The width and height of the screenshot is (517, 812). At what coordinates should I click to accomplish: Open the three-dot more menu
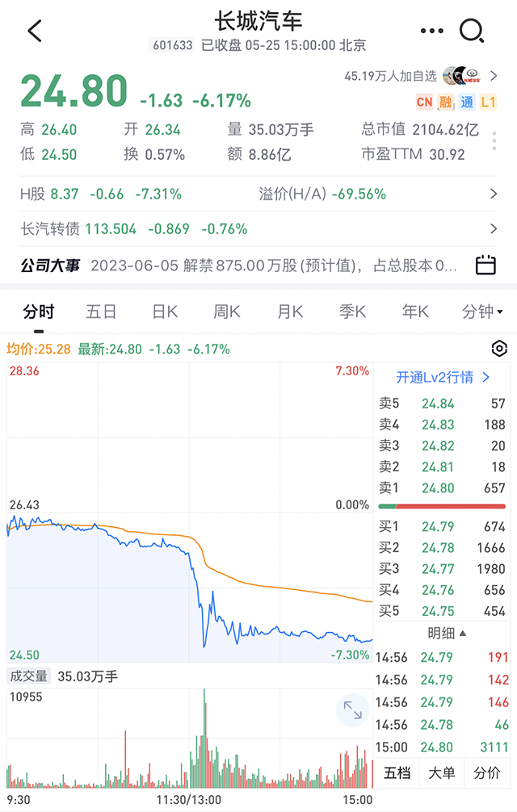coord(432,31)
